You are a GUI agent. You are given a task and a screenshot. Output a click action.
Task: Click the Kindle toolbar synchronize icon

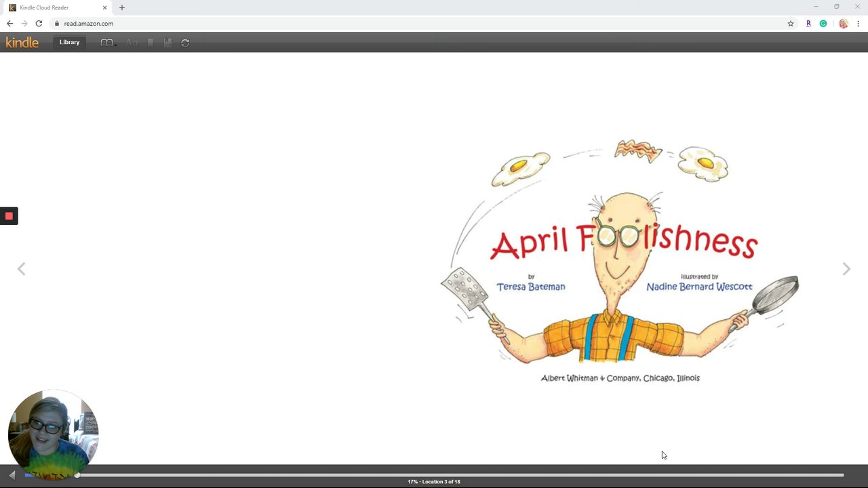(185, 43)
